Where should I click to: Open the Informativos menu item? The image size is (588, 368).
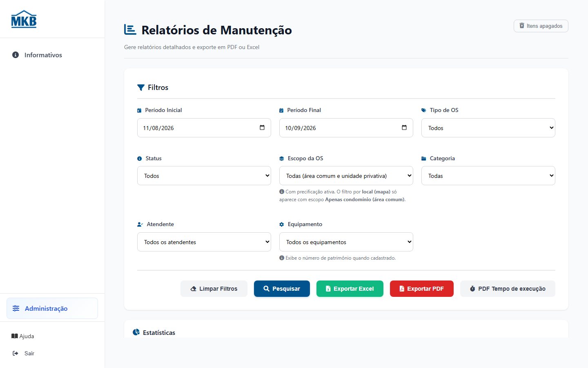pyautogui.click(x=52, y=55)
